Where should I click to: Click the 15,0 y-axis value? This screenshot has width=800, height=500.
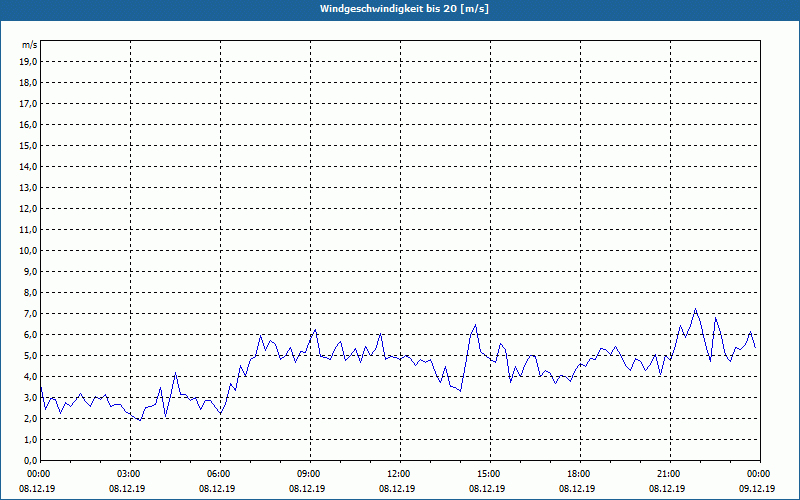pos(29,145)
